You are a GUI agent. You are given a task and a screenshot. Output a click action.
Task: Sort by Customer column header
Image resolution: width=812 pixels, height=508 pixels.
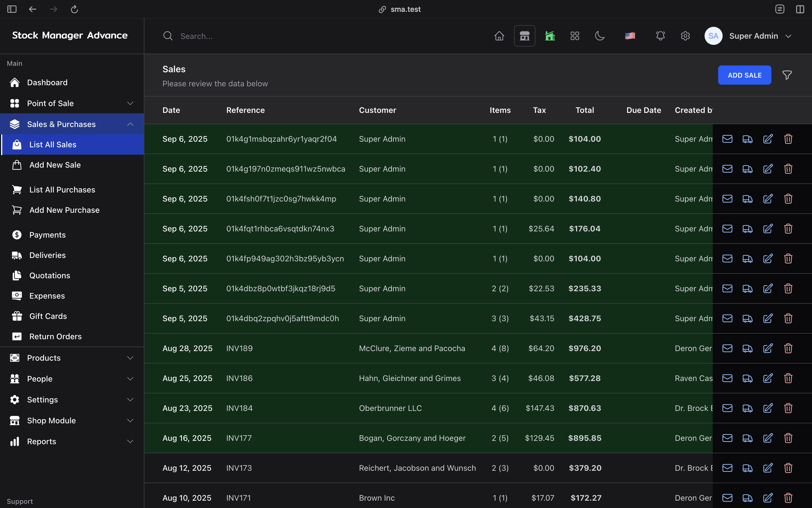pyautogui.click(x=378, y=110)
